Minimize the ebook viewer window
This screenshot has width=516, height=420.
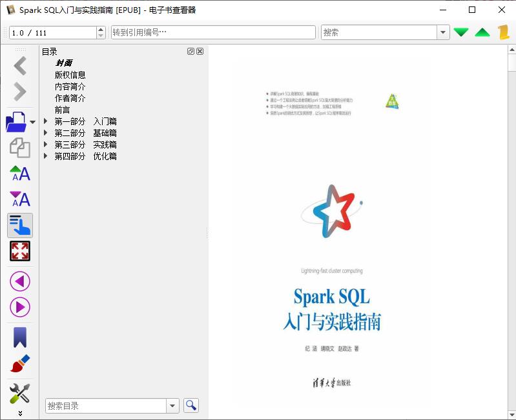click(443, 10)
